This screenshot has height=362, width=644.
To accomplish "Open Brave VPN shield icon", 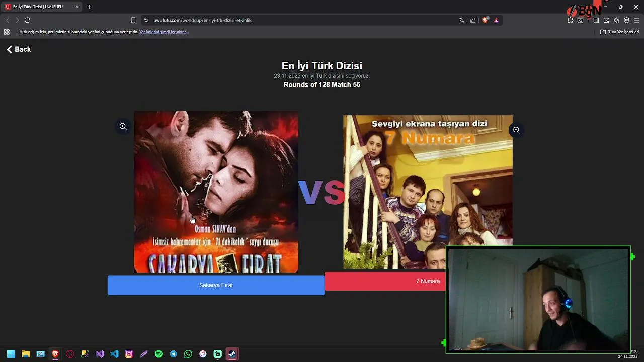I will (626, 20).
